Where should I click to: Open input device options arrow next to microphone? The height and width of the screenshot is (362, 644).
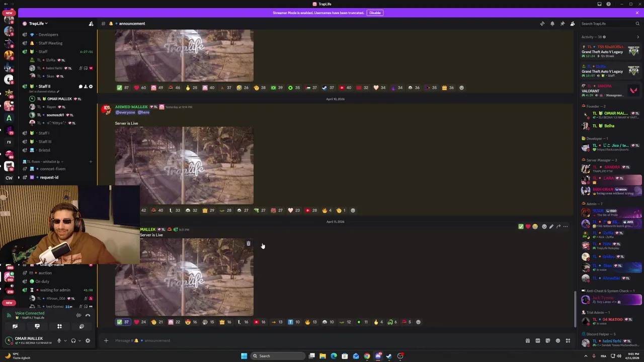[65, 341]
